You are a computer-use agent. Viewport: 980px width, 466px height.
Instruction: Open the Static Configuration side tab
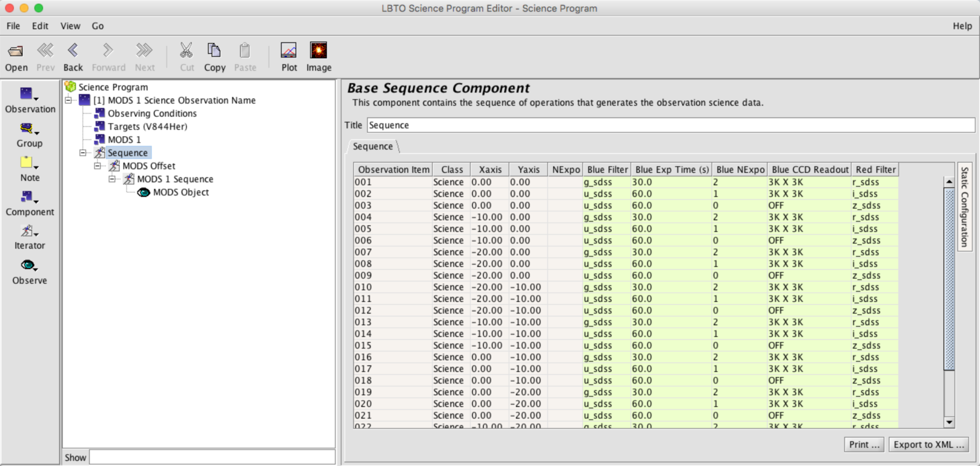pos(964,207)
